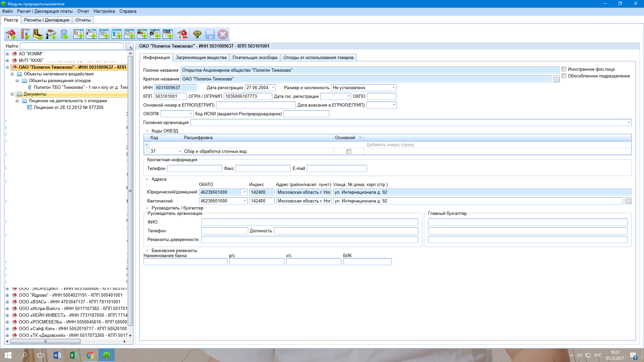Enable the Иностранное физ.лицо checkbox
This screenshot has width=644, height=362.
point(564,69)
